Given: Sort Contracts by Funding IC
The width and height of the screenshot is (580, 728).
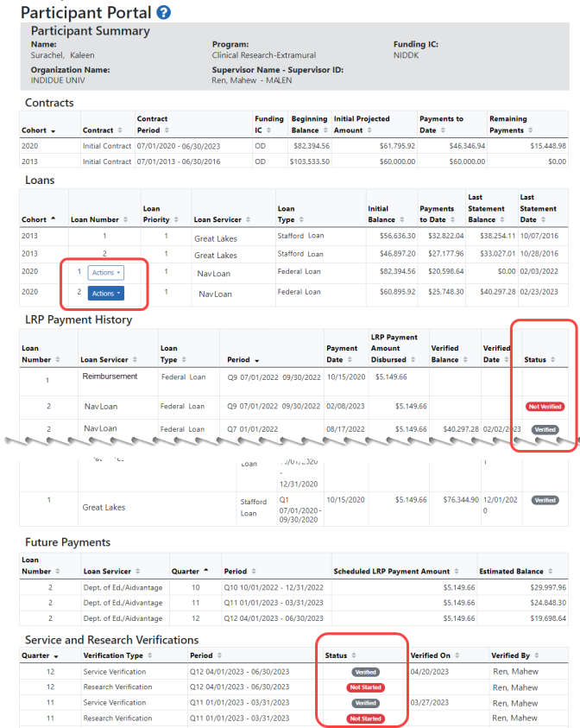Looking at the screenshot, I should (268, 124).
